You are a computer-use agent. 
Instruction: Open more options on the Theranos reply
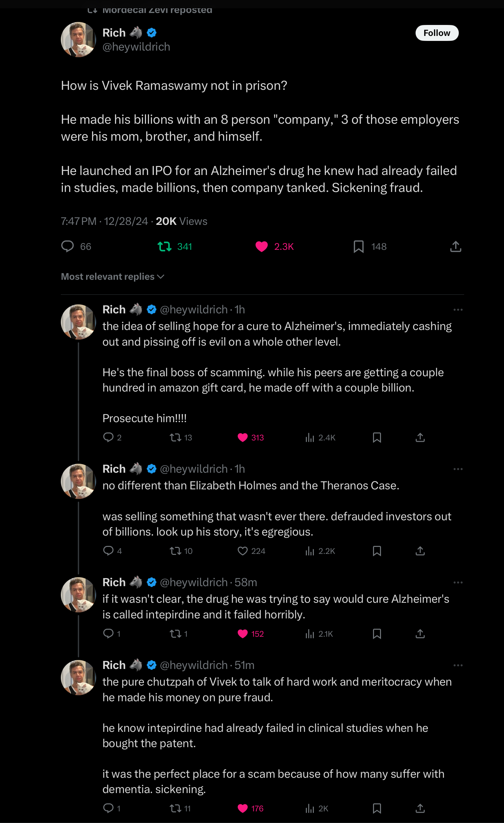pos(458,469)
